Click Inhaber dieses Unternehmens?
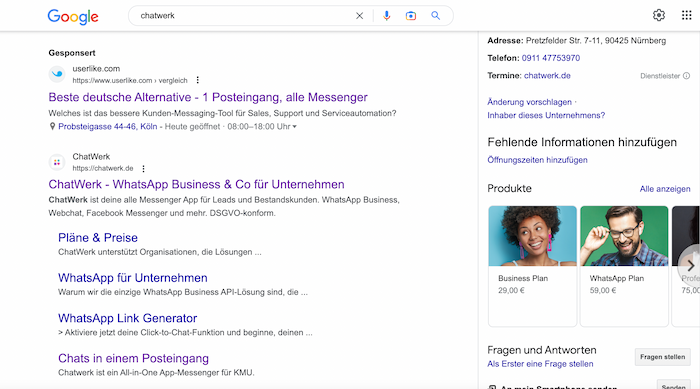The image size is (700, 389). click(546, 115)
